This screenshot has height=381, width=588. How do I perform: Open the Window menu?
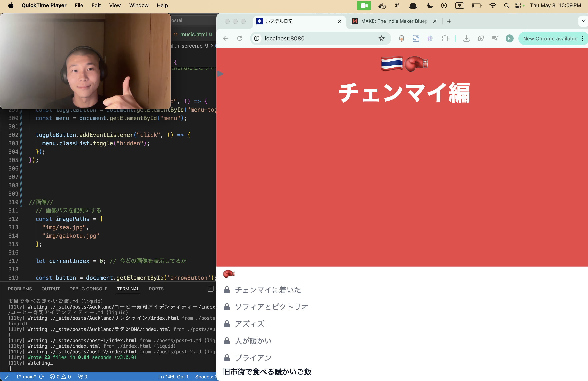point(139,5)
